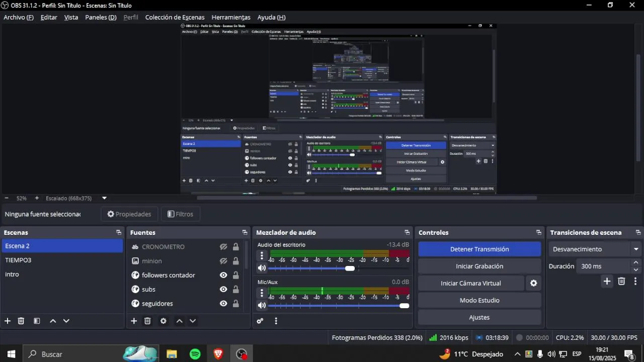The height and width of the screenshot is (362, 644).
Task: Open Audio del escritorio options dots
Action: coord(262,255)
